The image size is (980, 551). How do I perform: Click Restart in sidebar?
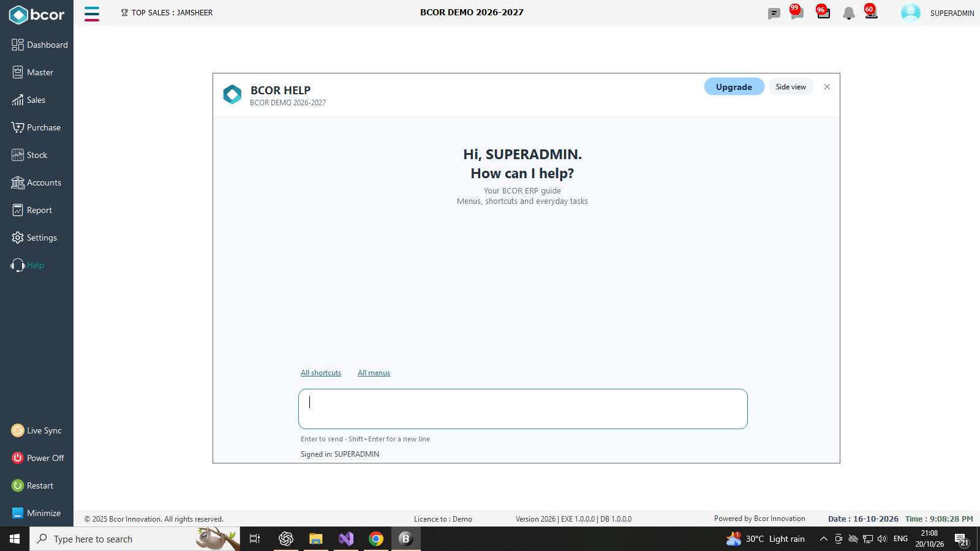pyautogui.click(x=32, y=485)
